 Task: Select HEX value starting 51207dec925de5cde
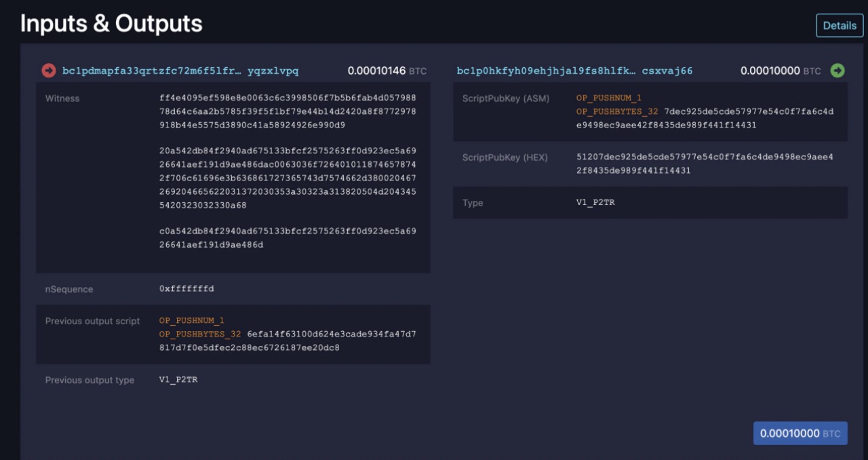pos(705,164)
